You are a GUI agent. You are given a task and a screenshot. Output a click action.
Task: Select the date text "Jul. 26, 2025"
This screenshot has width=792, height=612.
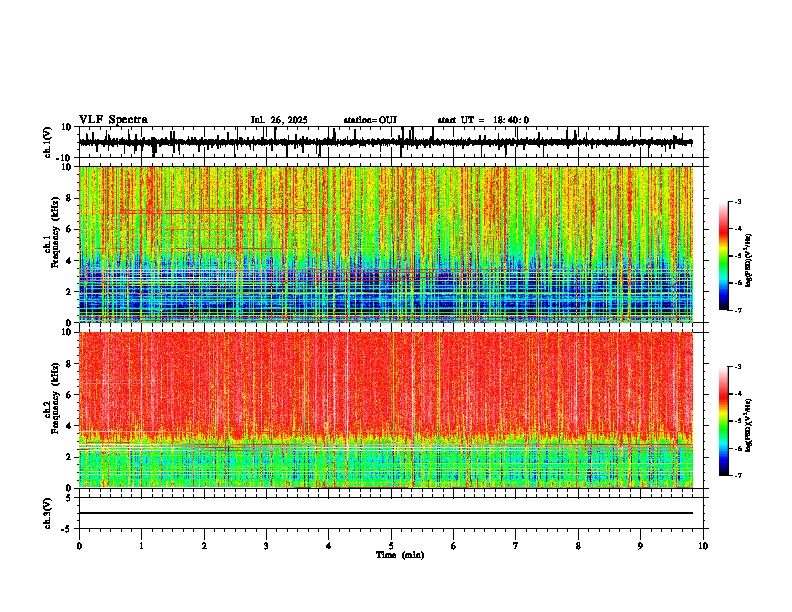(x=279, y=120)
